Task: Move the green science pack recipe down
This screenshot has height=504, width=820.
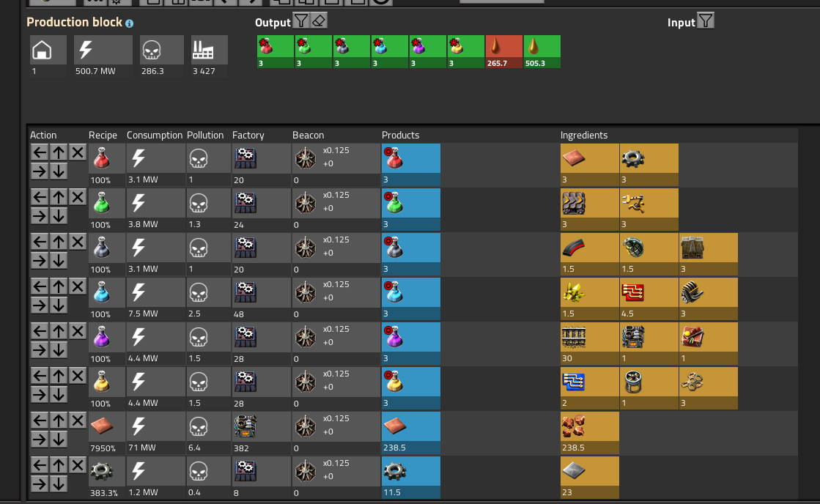Action: click(59, 216)
